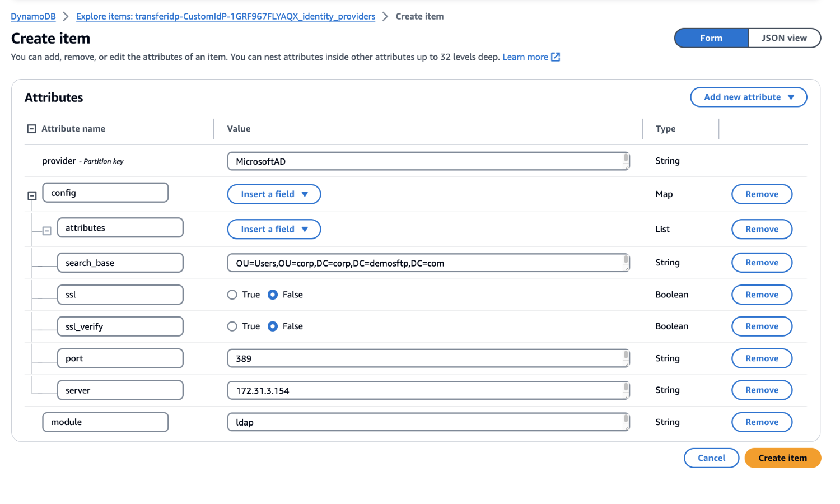Viewport: 840px width, 504px height.
Task: Set ssl_verify to True
Action: [x=232, y=326]
